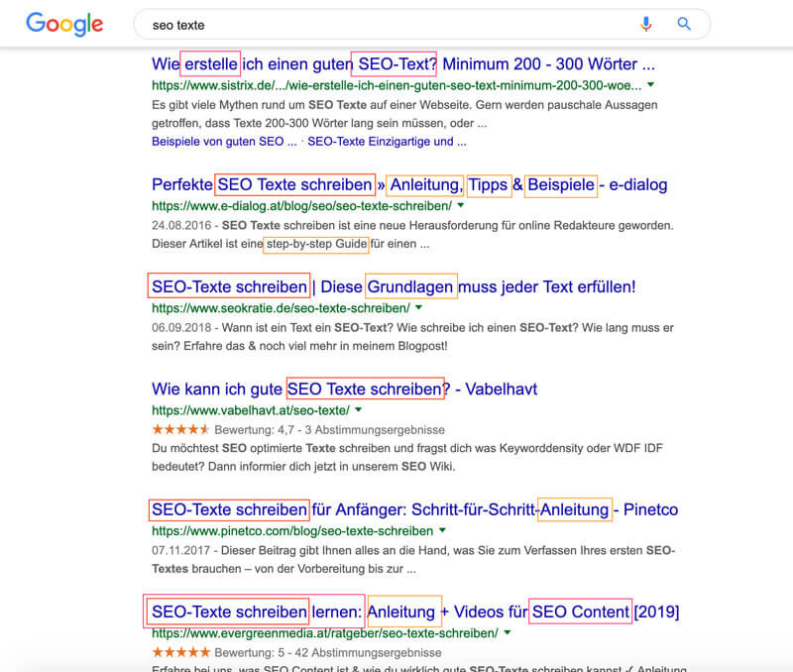Click the evergreenmedia five-star rating icons
Image resolution: width=793 pixels, height=672 pixels.
[180, 652]
